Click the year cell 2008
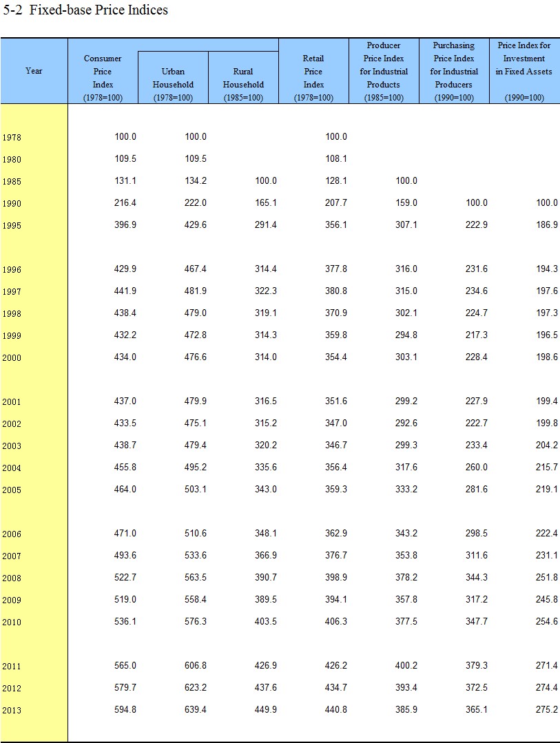Screen dimensions: 560x743 coord(12,578)
